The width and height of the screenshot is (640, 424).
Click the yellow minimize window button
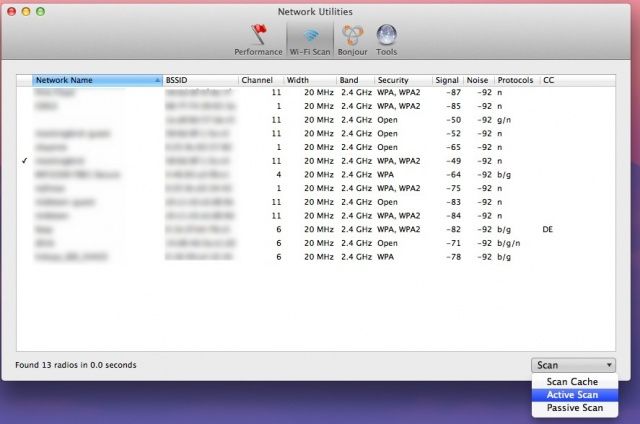(27, 10)
